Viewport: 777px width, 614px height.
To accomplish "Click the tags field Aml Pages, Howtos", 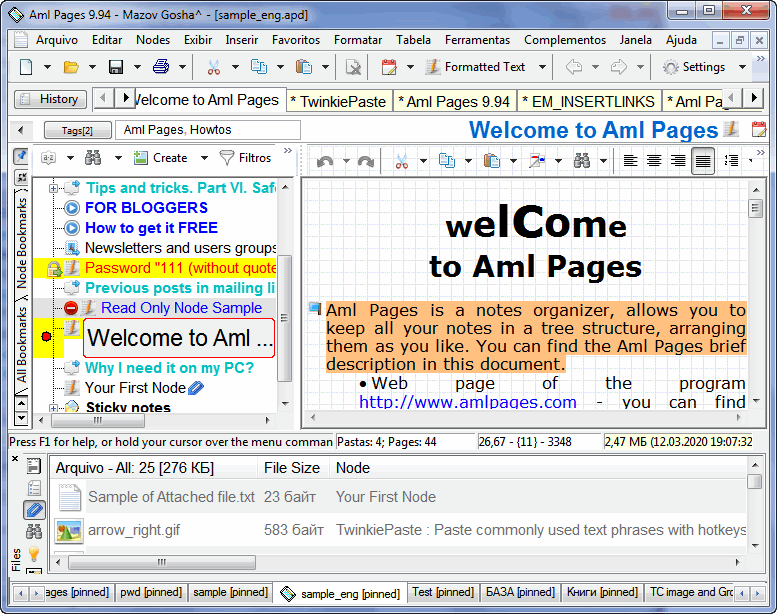I will click(208, 130).
